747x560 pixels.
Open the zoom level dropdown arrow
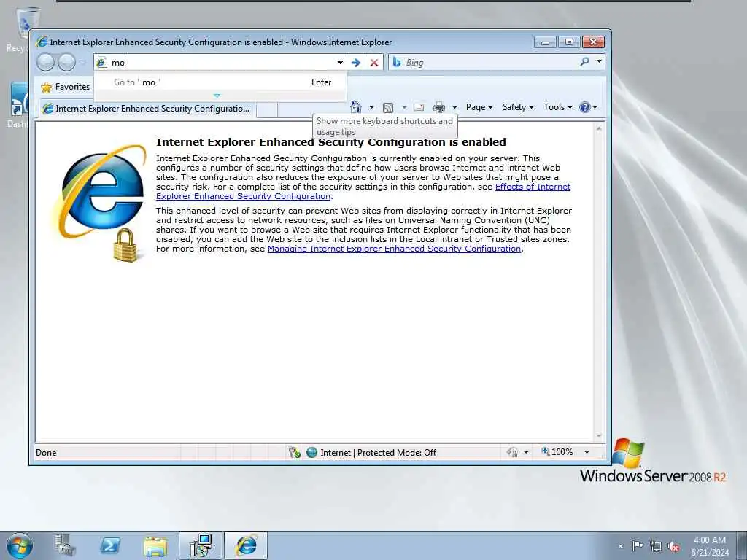coord(587,452)
